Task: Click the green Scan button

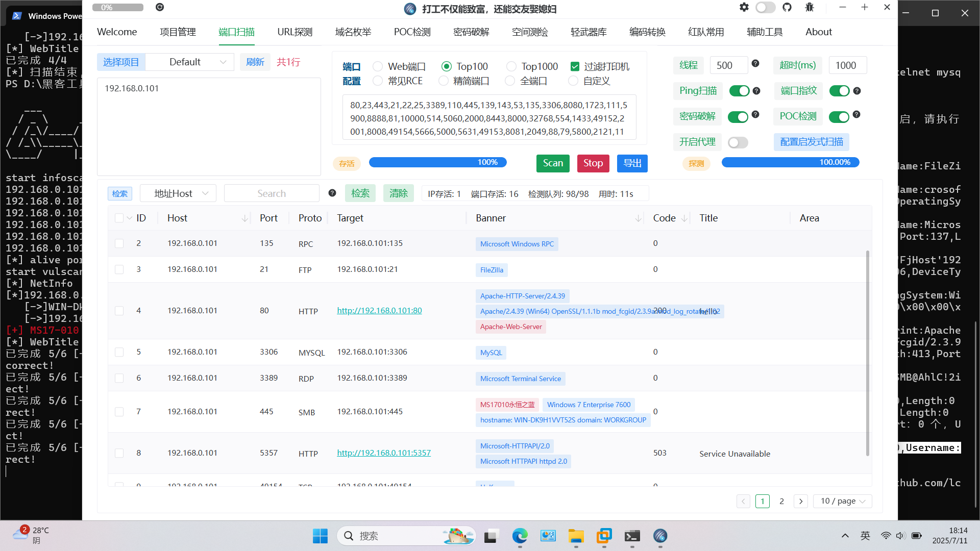Action: 553,163
